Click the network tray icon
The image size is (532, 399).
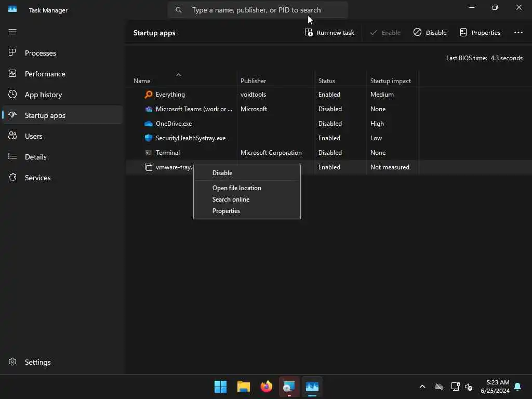tap(455, 387)
